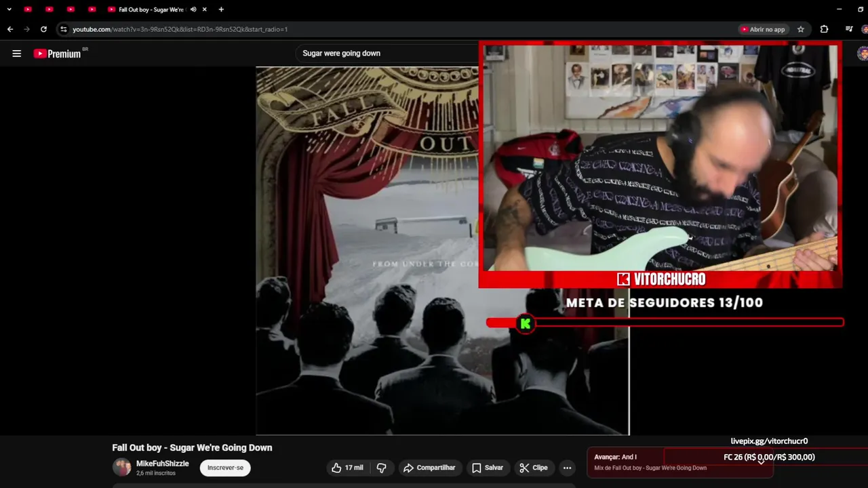Subscribe using the Inscrever-se button
The width and height of the screenshot is (868, 488).
tap(225, 468)
